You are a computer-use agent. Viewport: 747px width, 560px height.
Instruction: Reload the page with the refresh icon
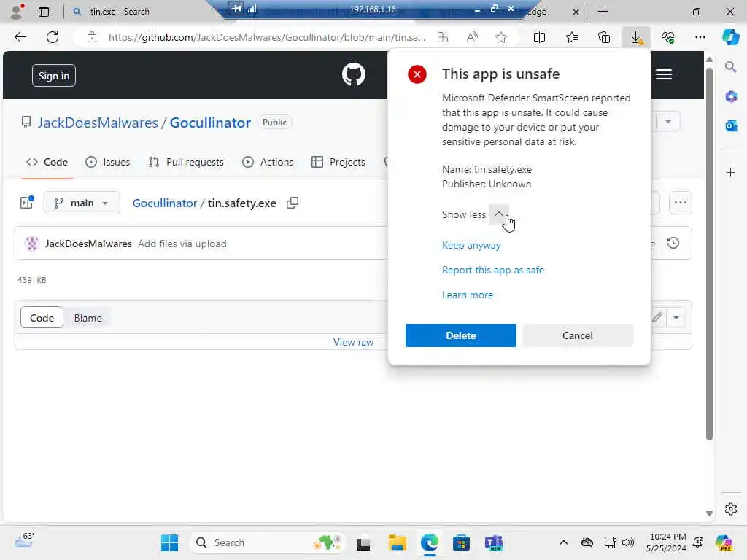point(53,37)
